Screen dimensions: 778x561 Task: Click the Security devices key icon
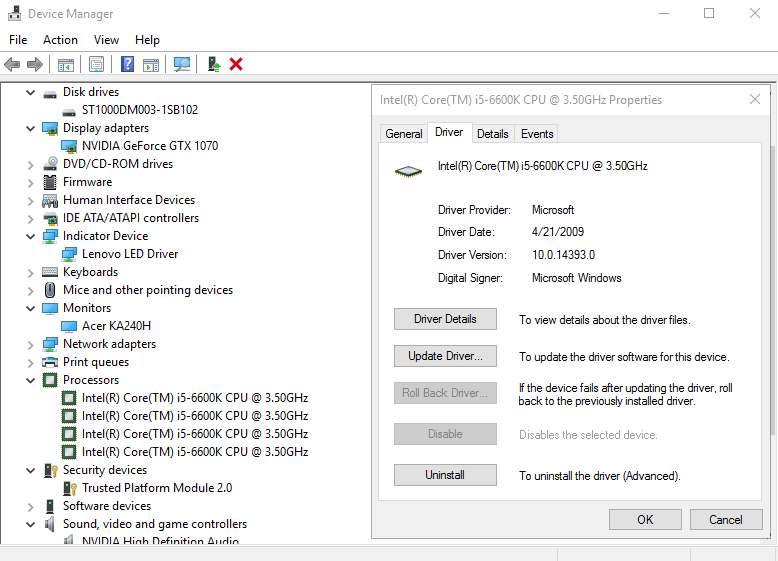51,470
